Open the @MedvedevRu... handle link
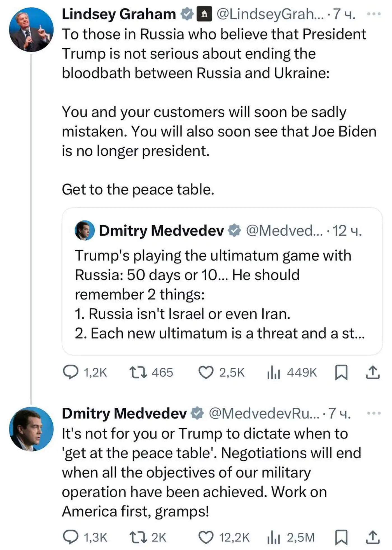The width and height of the screenshot is (392, 550). tap(264, 413)
